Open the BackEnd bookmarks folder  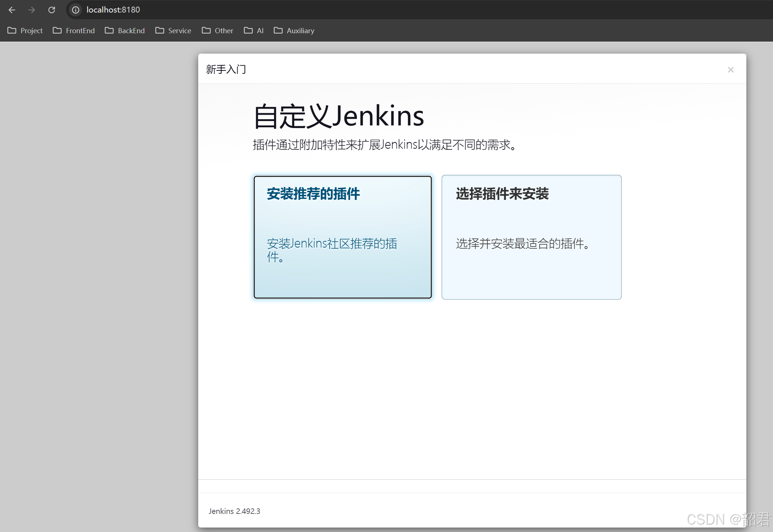(125, 31)
